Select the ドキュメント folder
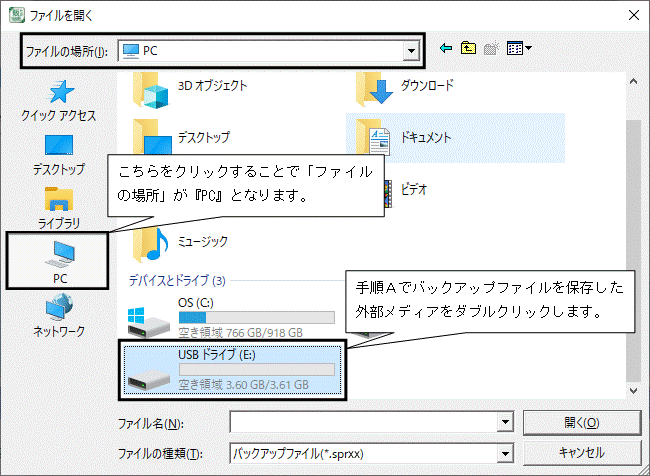 point(455,138)
